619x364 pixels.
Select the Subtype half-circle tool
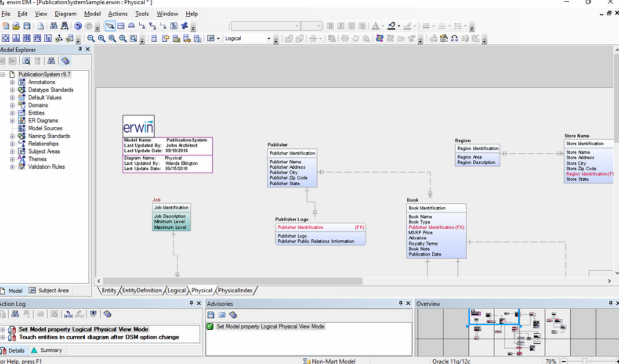point(131,26)
